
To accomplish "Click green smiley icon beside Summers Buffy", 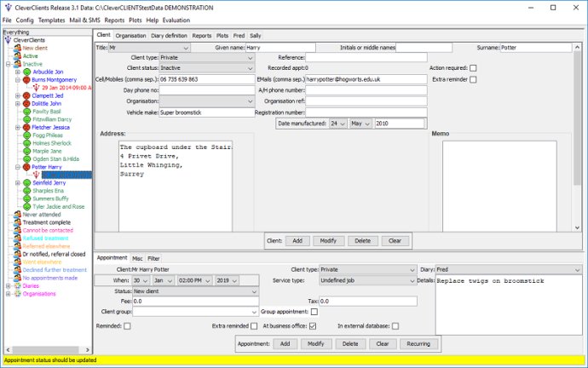I will pyautogui.click(x=26, y=198).
